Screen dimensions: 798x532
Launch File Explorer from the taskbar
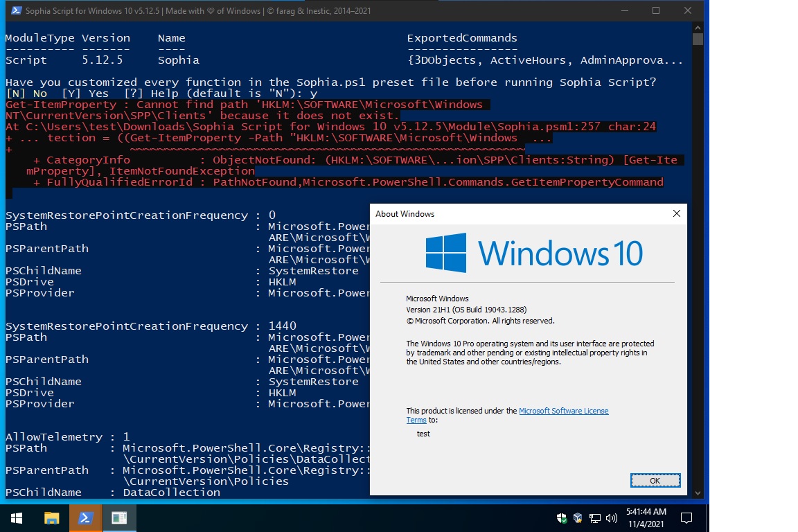(x=51, y=517)
